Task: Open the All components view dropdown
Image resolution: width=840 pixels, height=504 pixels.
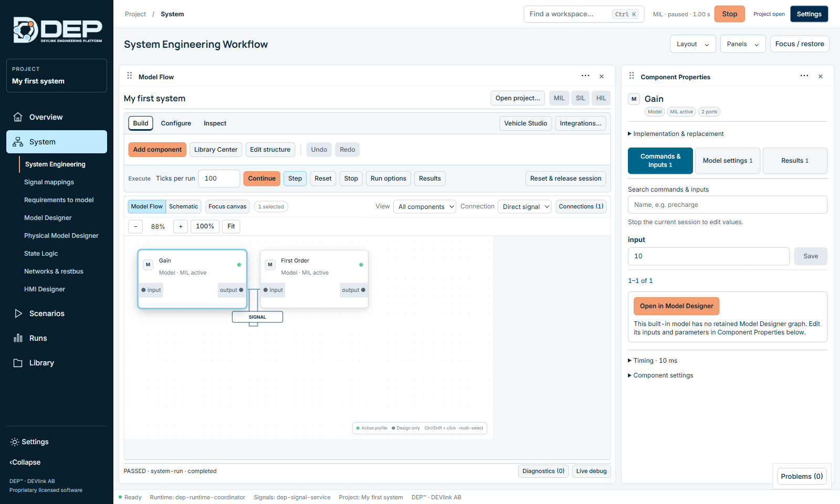Action: [425, 207]
